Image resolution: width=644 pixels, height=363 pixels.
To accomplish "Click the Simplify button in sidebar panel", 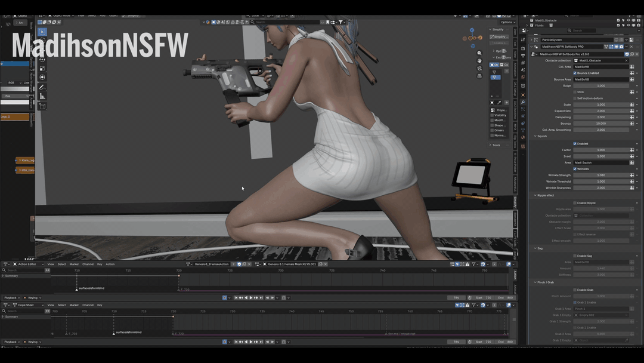I will [500, 36].
